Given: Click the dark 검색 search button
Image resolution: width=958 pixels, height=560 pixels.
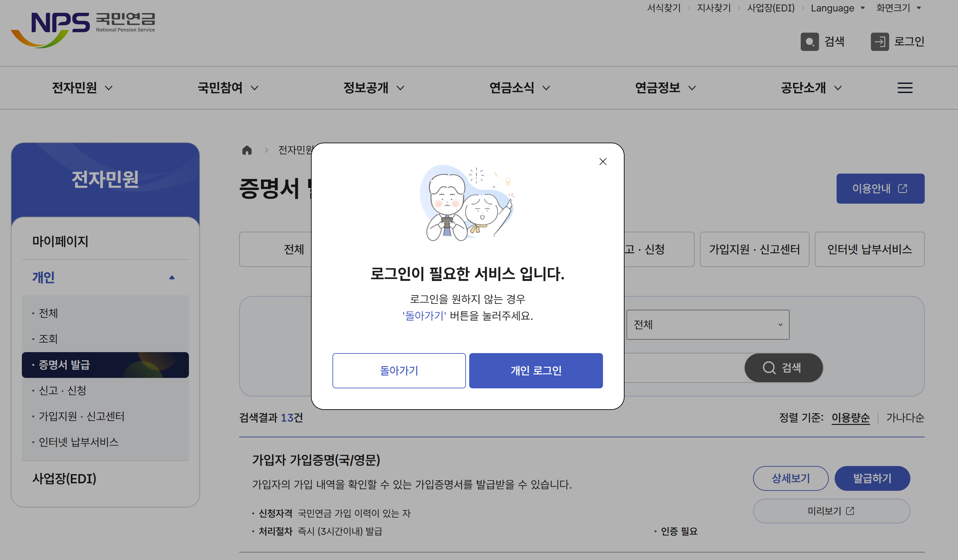Looking at the screenshot, I should pos(783,367).
